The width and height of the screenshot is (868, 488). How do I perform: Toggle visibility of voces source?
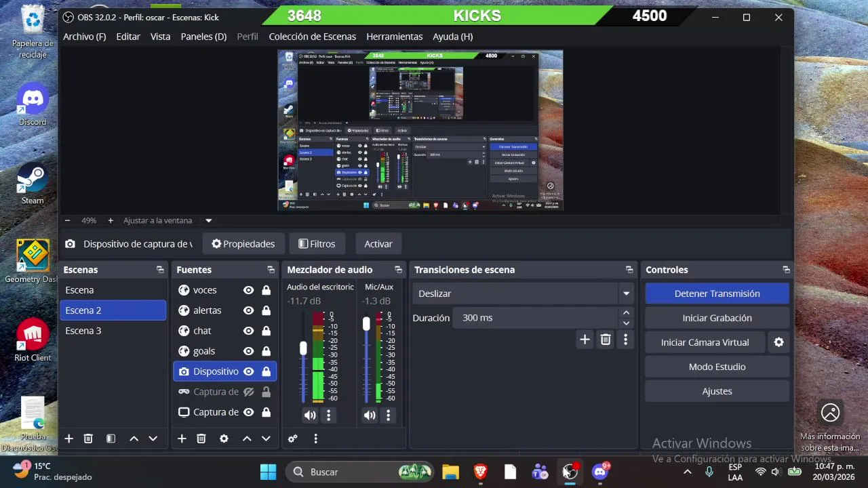click(249, 290)
